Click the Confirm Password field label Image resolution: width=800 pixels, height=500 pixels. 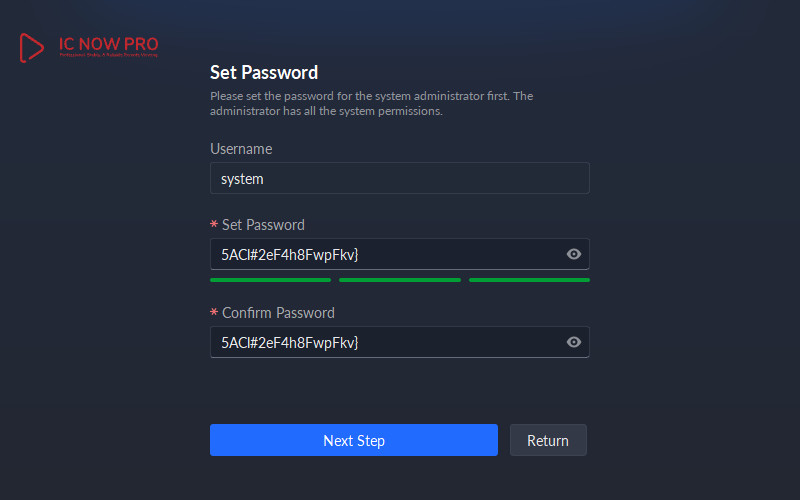[x=278, y=313]
